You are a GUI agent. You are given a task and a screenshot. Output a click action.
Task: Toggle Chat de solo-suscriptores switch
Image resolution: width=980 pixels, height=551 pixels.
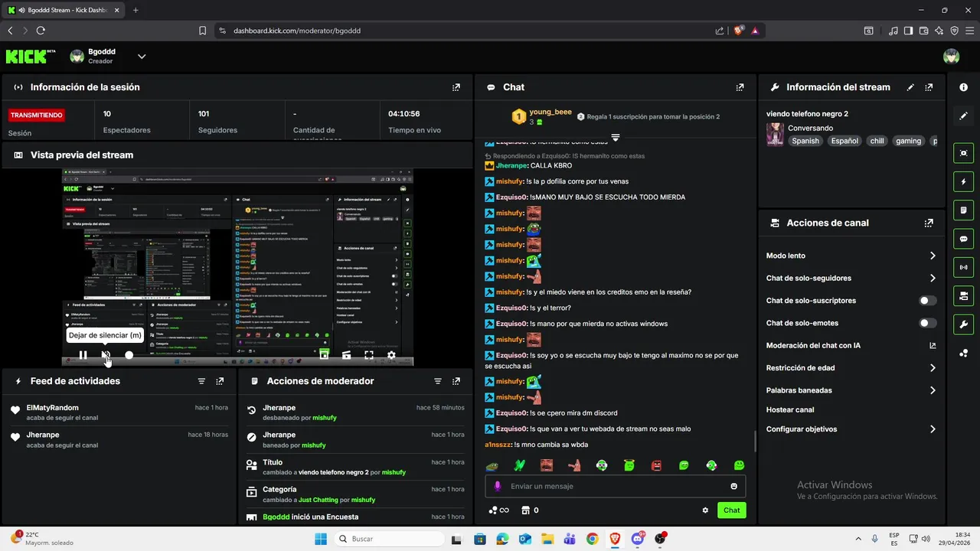(928, 301)
